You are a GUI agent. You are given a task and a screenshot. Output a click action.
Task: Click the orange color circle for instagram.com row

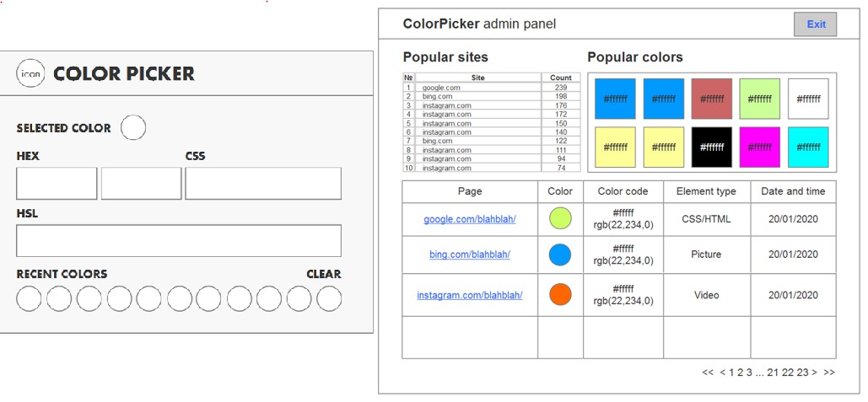(x=560, y=295)
